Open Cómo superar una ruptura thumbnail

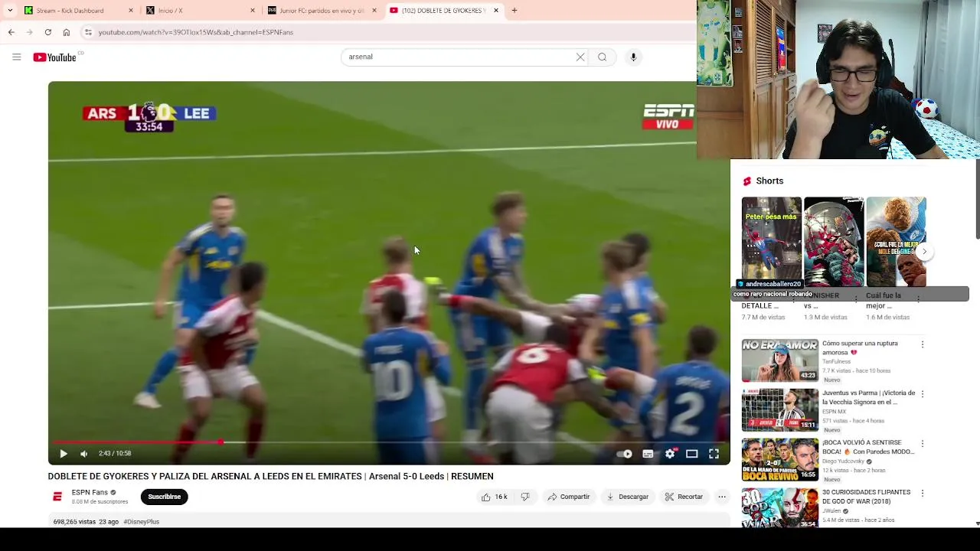click(x=779, y=361)
